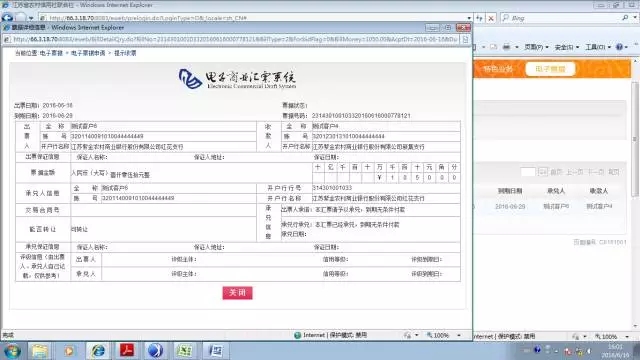
Task: Click the bill number 231430100103320160616000778121
Action: coord(361,116)
